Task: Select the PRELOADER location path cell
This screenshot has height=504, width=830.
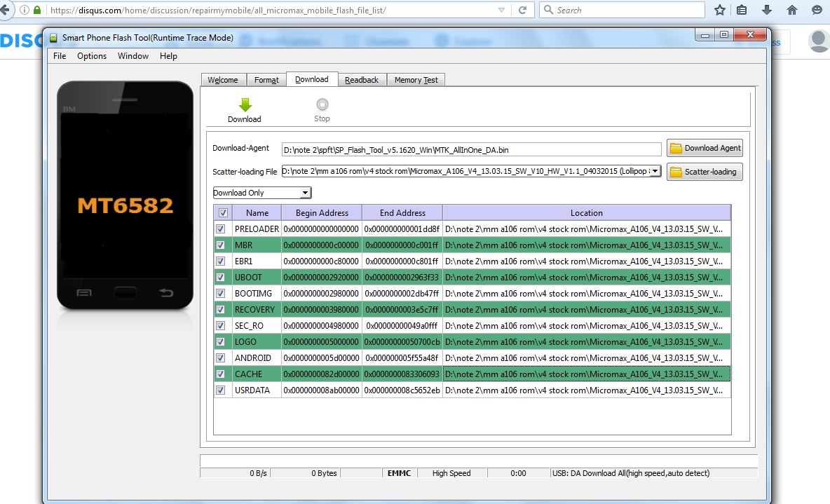Action: pos(587,229)
